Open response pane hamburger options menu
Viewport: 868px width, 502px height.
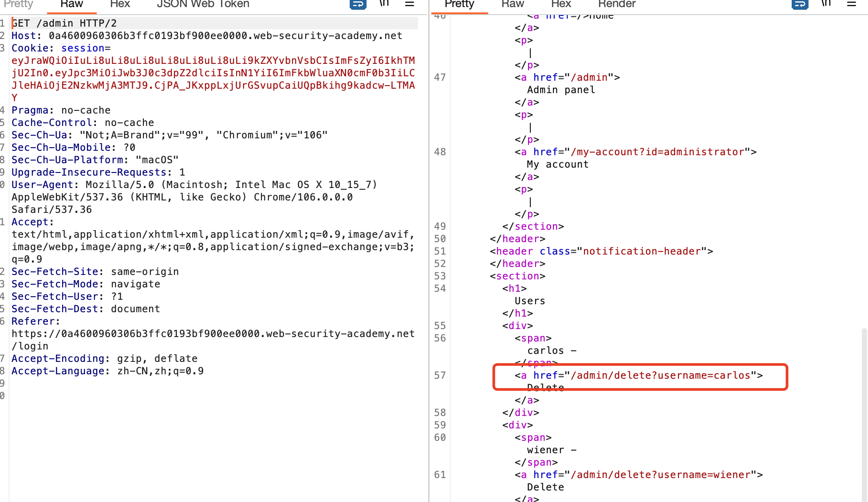(x=851, y=4)
